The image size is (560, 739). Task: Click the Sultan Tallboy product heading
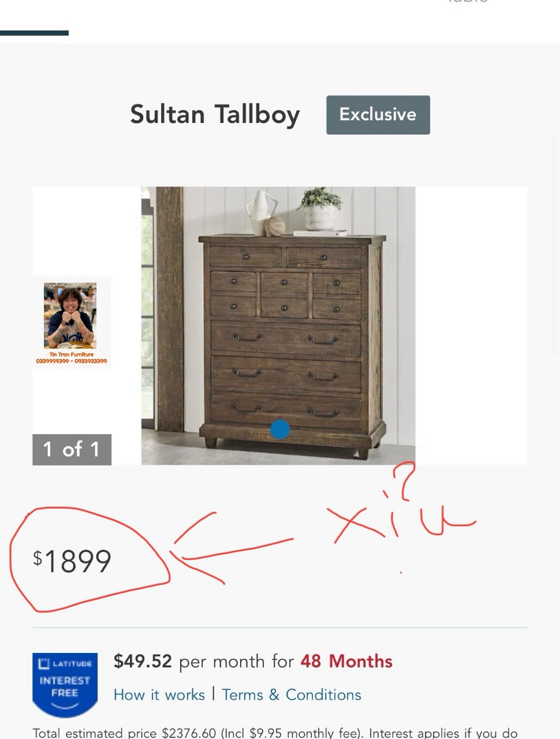[215, 114]
